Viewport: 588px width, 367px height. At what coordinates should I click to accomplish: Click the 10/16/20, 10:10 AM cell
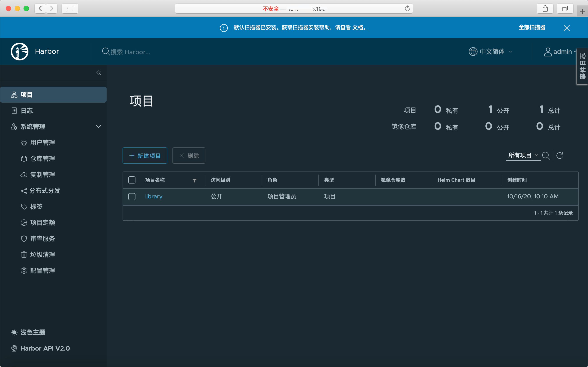(533, 197)
